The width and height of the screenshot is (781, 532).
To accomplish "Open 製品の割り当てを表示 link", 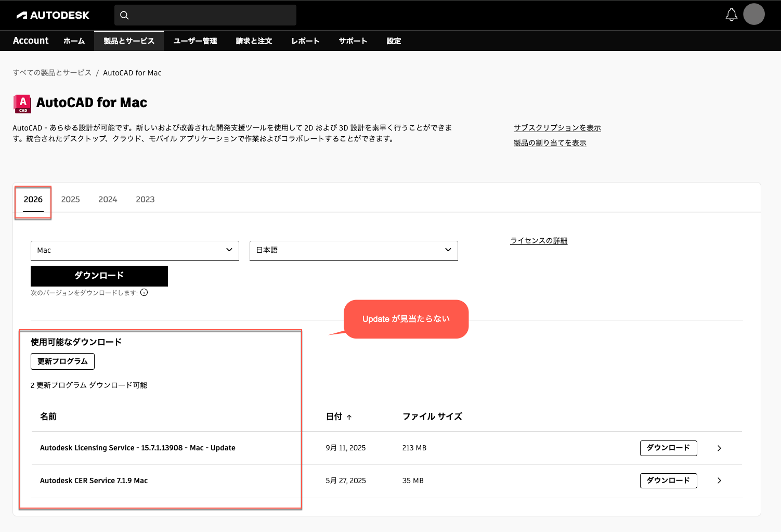I will (550, 143).
